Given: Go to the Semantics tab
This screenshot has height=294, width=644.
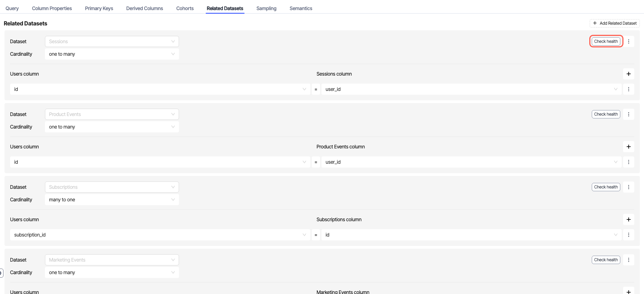Looking at the screenshot, I should 301,8.
